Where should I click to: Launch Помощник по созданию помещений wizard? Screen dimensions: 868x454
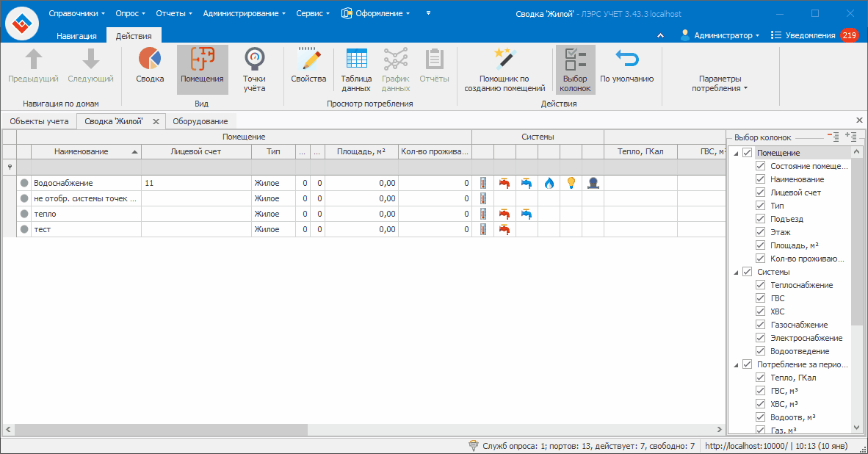coord(504,69)
